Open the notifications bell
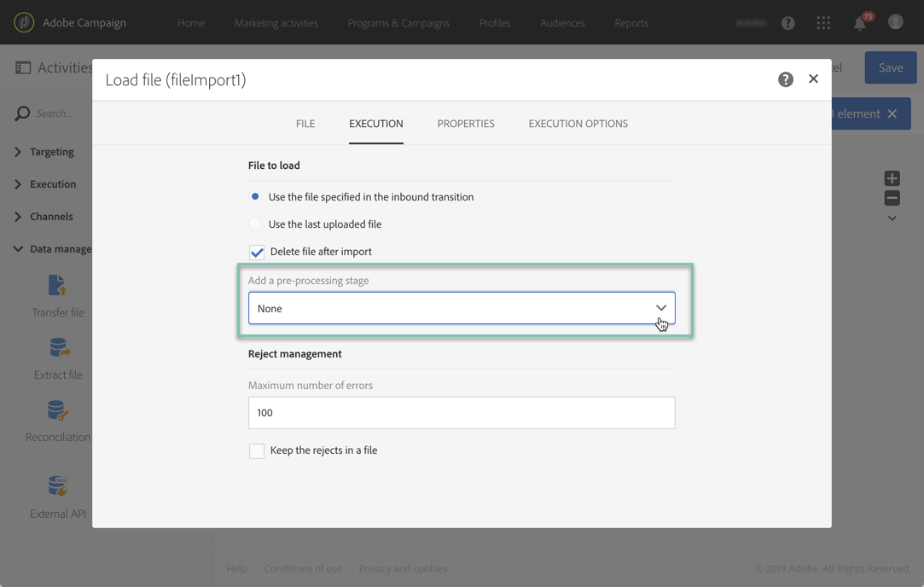Image resolution: width=924 pixels, height=587 pixels. coord(860,23)
